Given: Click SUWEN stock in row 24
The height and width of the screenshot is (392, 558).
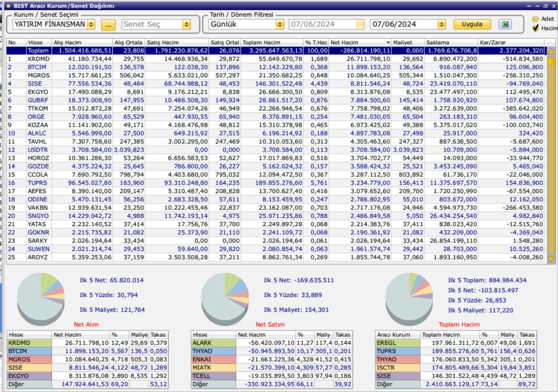Looking at the screenshot, I should point(38,249).
